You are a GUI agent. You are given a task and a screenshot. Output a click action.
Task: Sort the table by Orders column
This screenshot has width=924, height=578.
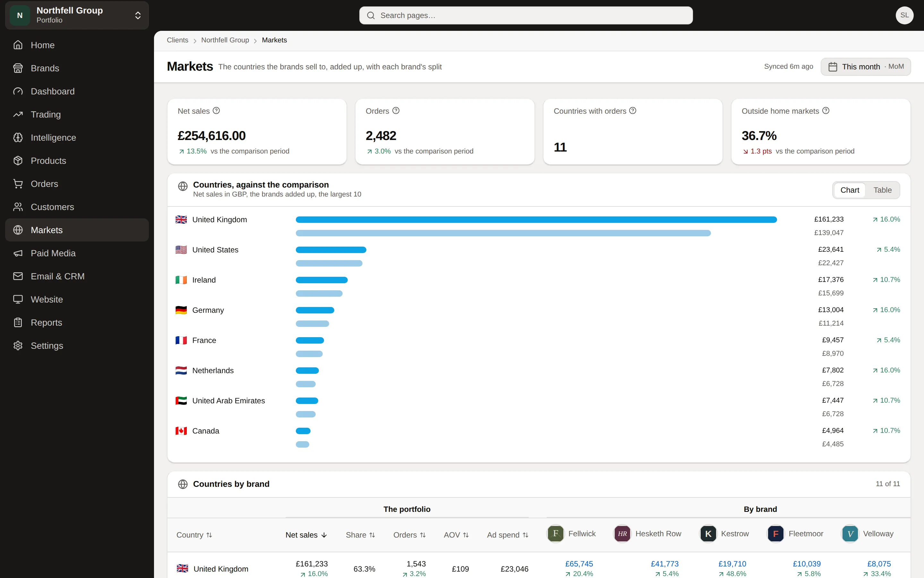pyautogui.click(x=409, y=535)
